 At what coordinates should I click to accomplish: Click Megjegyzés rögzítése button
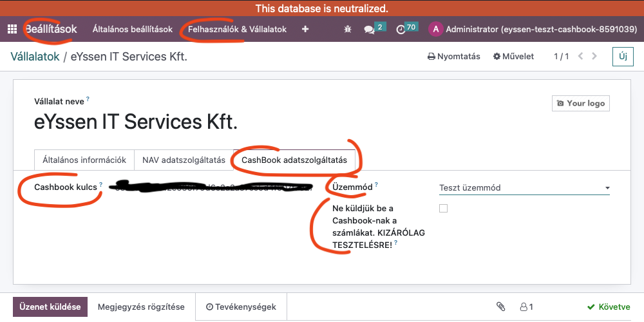click(x=141, y=307)
